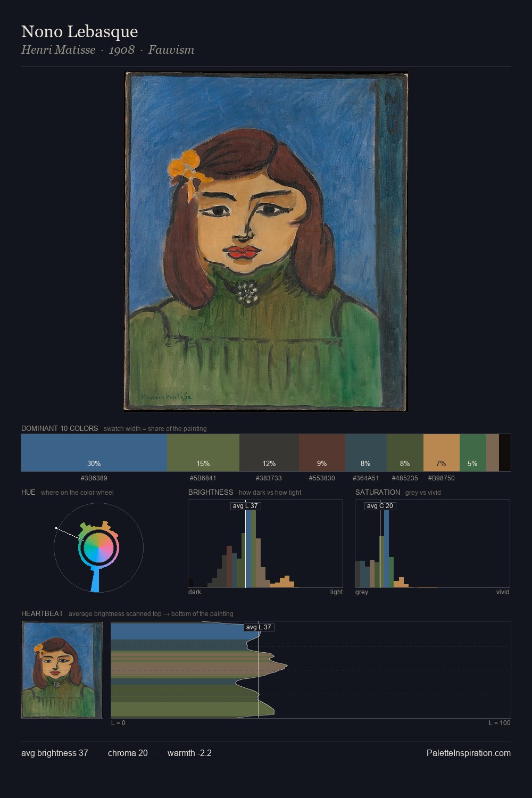Click 'avg brightness 37' in footer
This screenshot has height=798, width=532.
(55, 753)
